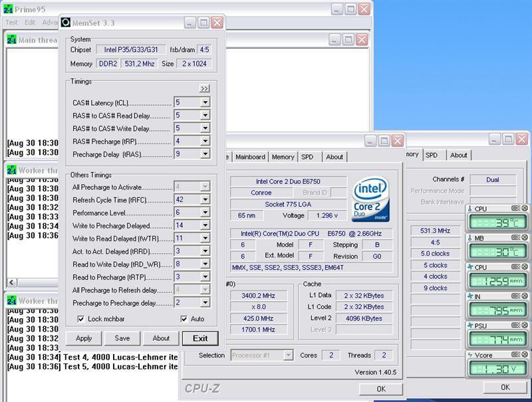Close the CPU temperature sensor widget
Image resolution: width=532 pixels, height=402 pixels.
[525, 208]
